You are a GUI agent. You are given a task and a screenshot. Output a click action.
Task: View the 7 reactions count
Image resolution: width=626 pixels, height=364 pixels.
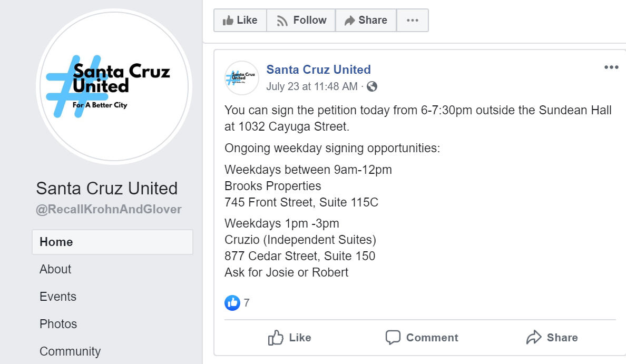247,303
